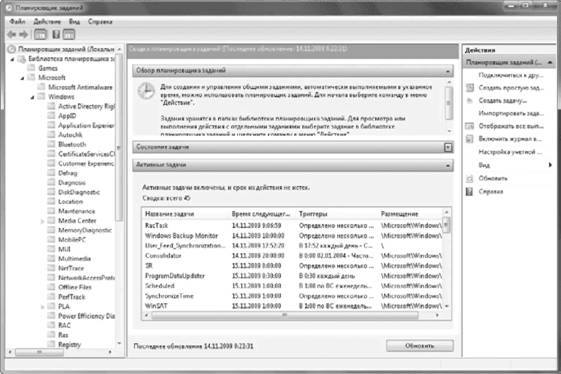561x374 pixels.
Task: Select the Планировщик заданий (Локальный) root node
Action: pyautogui.click(x=65, y=49)
